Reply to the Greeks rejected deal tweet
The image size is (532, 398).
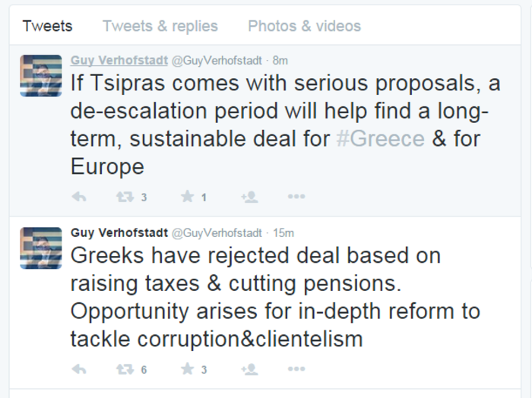(x=78, y=369)
